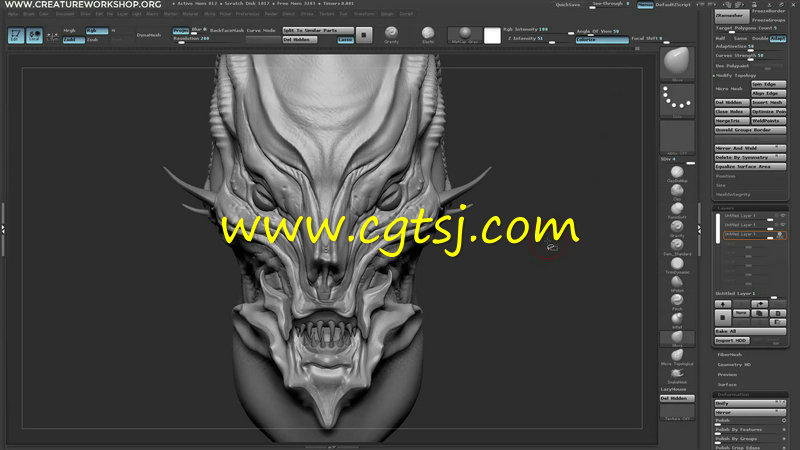
Task: Collapse the Deformation section header
Action: point(749,394)
